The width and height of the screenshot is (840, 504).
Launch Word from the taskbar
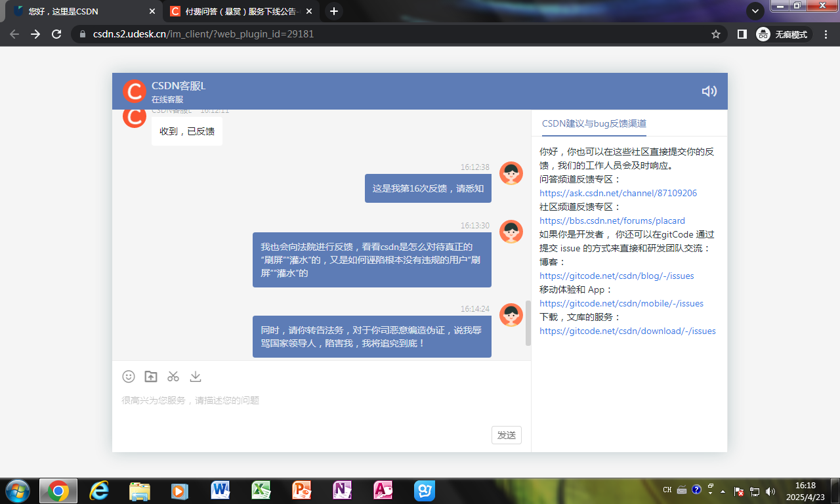220,491
